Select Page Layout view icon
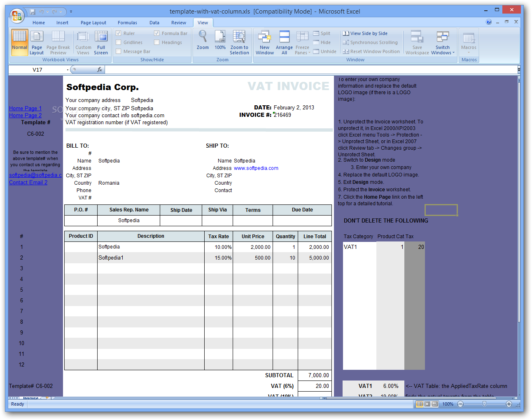Viewport: 532px width, 420px height. coord(37,42)
